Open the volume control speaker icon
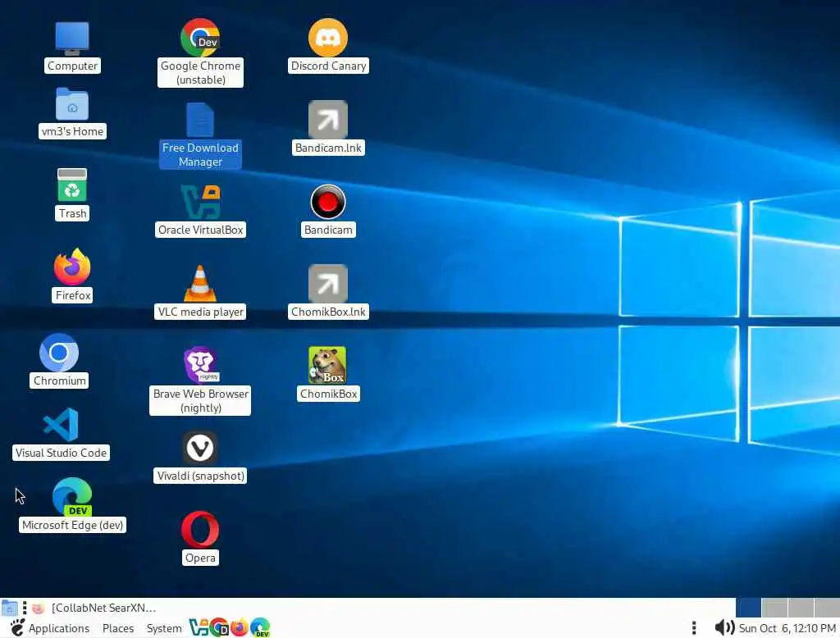The image size is (840, 638). point(724,627)
